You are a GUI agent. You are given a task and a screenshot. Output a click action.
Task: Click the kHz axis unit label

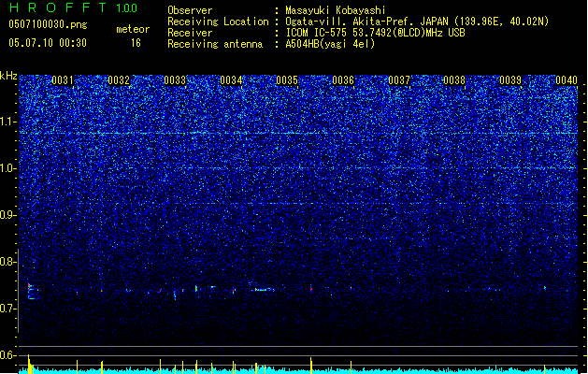click(x=8, y=76)
